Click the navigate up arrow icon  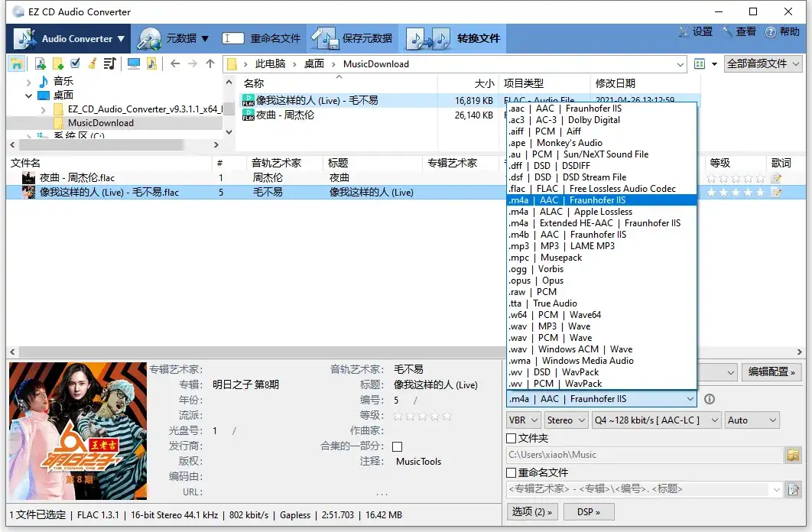[x=210, y=63]
